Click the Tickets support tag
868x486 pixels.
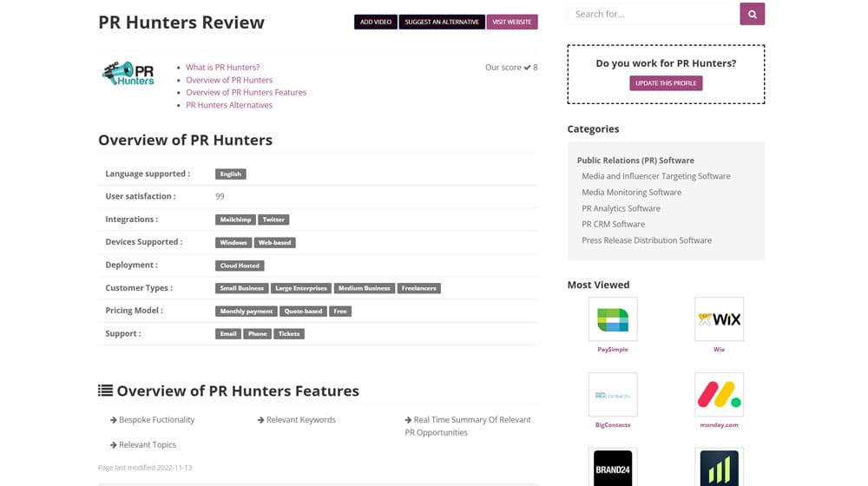point(289,334)
